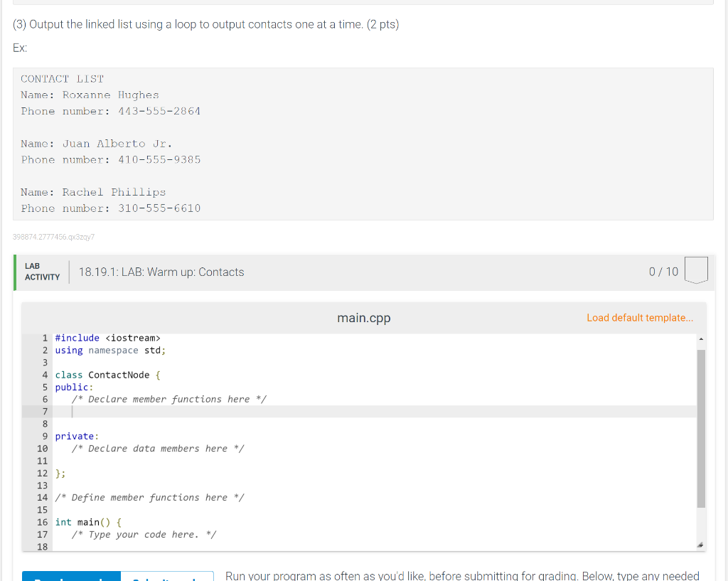Viewport: 728px width, 581px height.
Task: Open the Load default template... link
Action: 639,317
